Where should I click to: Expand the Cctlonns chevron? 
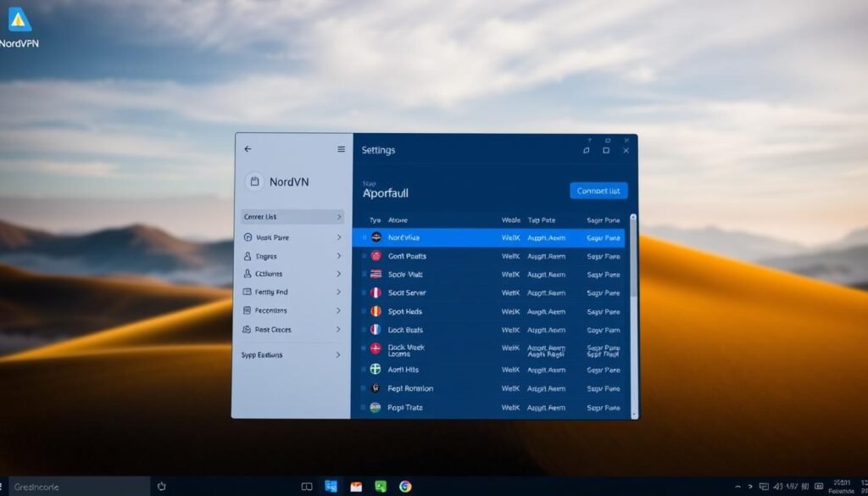(339, 274)
